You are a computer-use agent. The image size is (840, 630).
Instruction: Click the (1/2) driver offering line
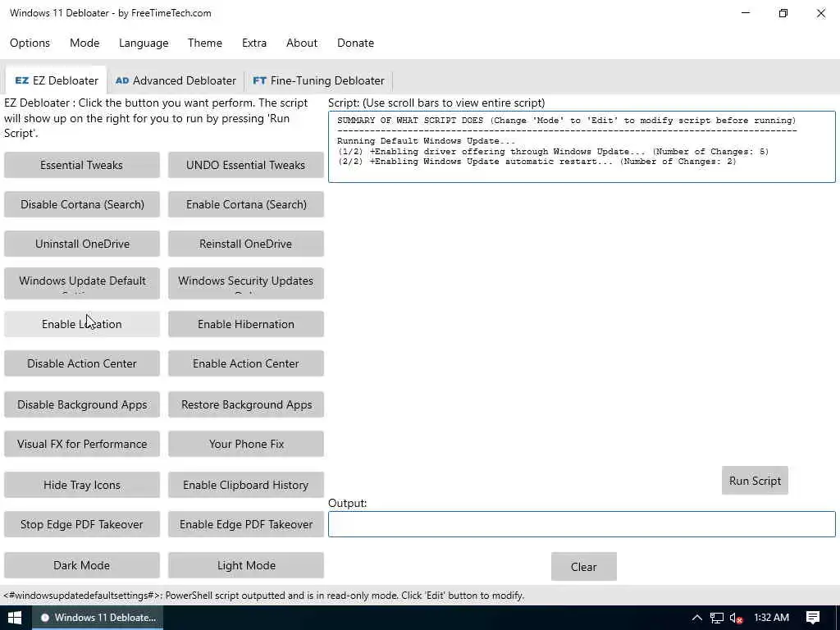coord(554,152)
